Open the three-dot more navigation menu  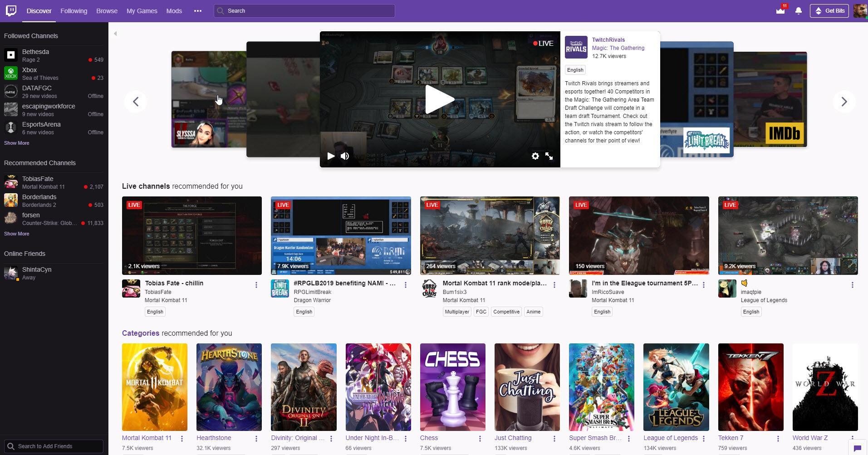198,10
